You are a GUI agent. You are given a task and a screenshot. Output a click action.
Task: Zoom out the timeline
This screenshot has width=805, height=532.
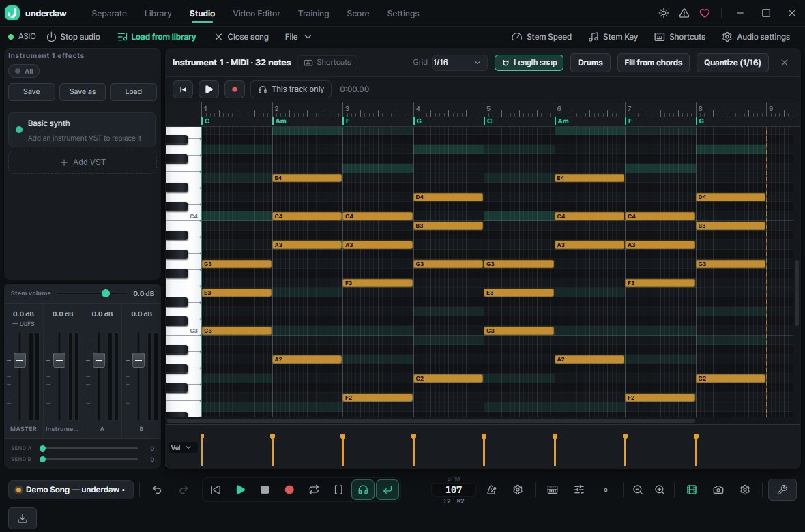638,490
